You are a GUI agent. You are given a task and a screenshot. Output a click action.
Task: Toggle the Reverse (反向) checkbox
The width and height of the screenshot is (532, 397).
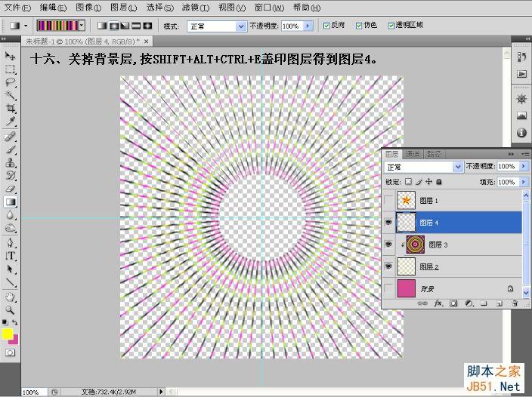point(326,26)
